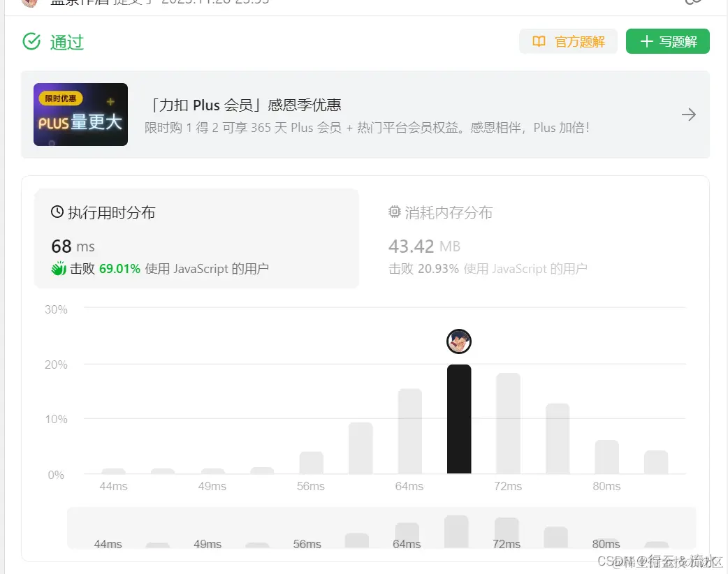This screenshot has width=728, height=574.
Task: Click the green check icon beside 通过
Action: pyautogui.click(x=31, y=41)
